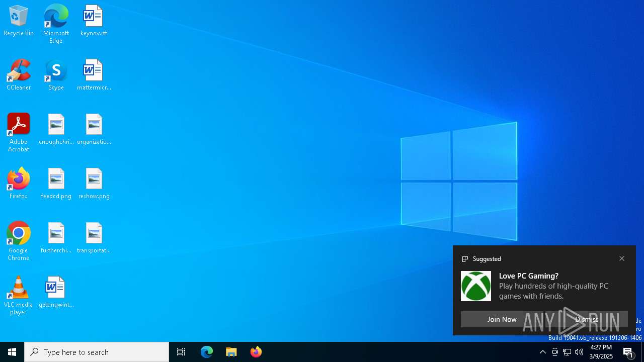Show hidden system tray icons
This screenshot has width=644, height=362.
(x=542, y=352)
